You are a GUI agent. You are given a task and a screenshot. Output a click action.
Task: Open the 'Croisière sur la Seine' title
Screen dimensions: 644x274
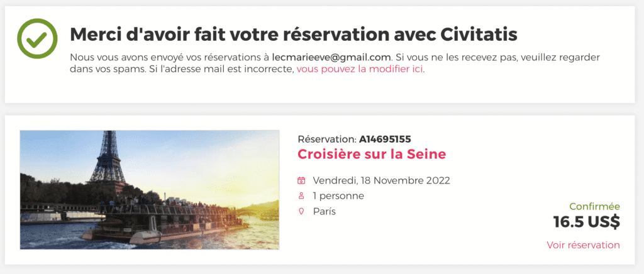pos(372,154)
